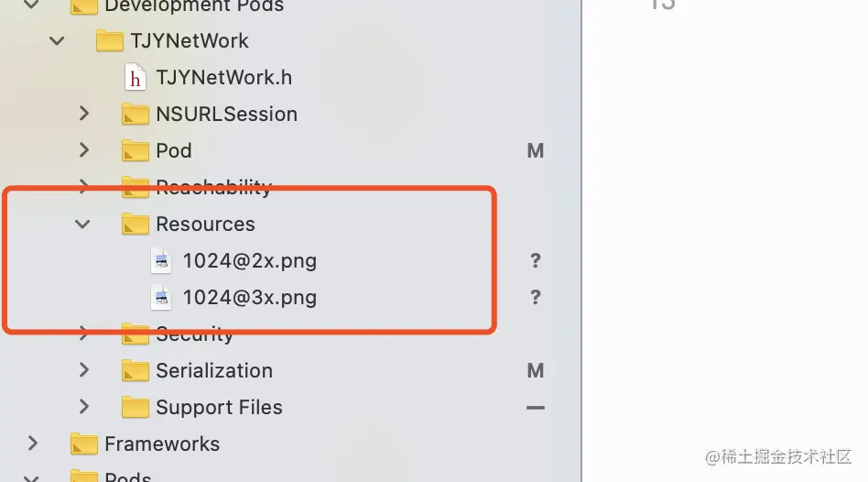Select the 1024@2x.png file name

click(x=249, y=261)
